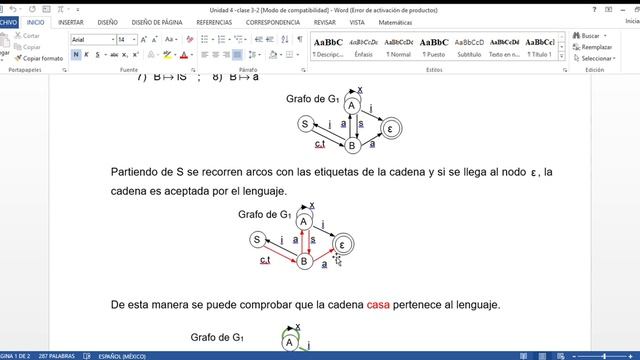
Task: Click the shading paint bucket icon
Action: click(273, 55)
